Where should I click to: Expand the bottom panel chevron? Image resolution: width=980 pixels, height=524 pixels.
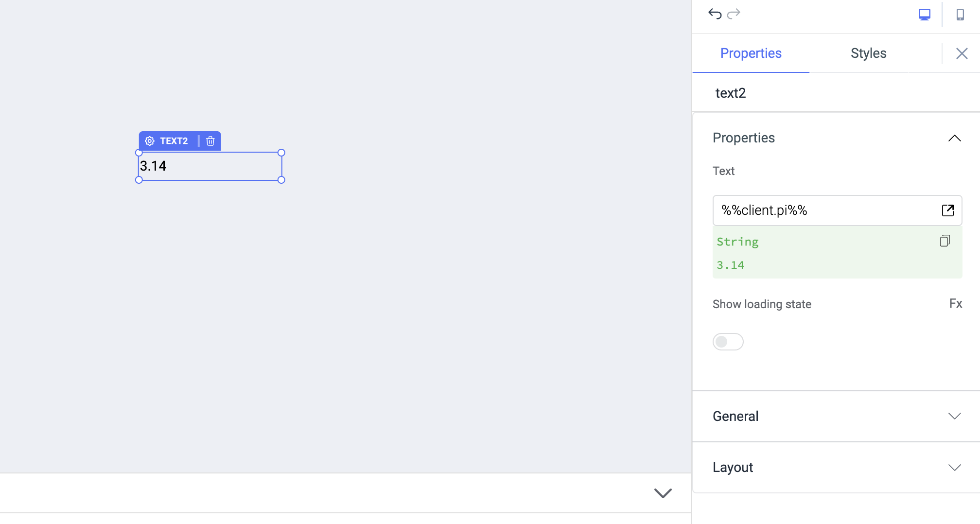coord(663,493)
